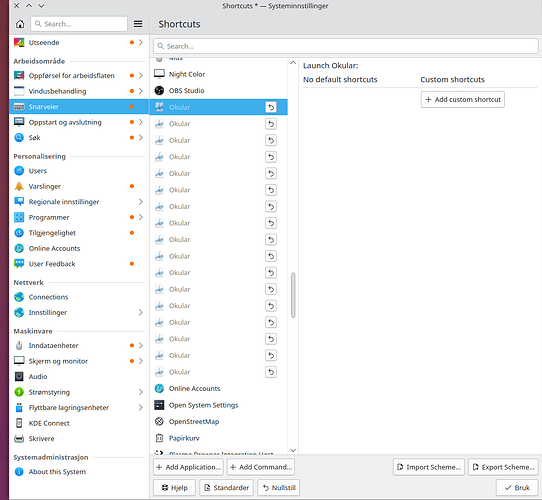The height and width of the screenshot is (500, 542).
Task: Click the OpenStreetMap icon in the list
Action: [159, 422]
